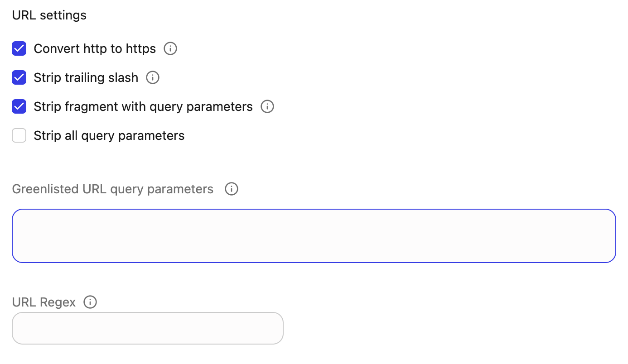628x364 pixels.
Task: Click info icon beside Strip trailing slash
Action: 153,77
